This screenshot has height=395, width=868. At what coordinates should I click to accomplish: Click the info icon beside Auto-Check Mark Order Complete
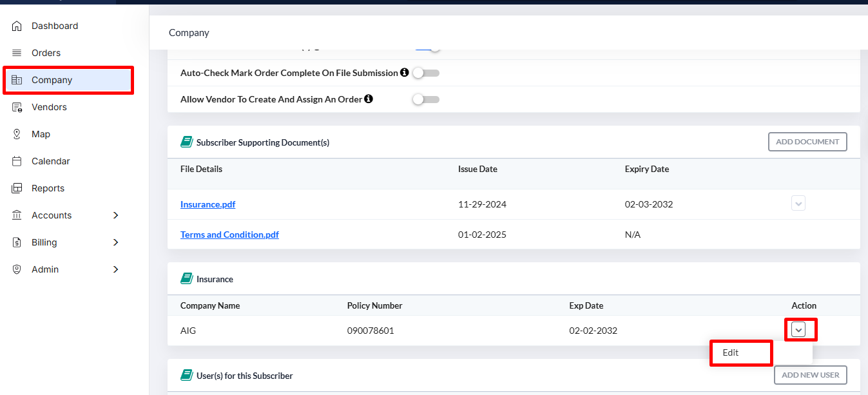(x=404, y=72)
